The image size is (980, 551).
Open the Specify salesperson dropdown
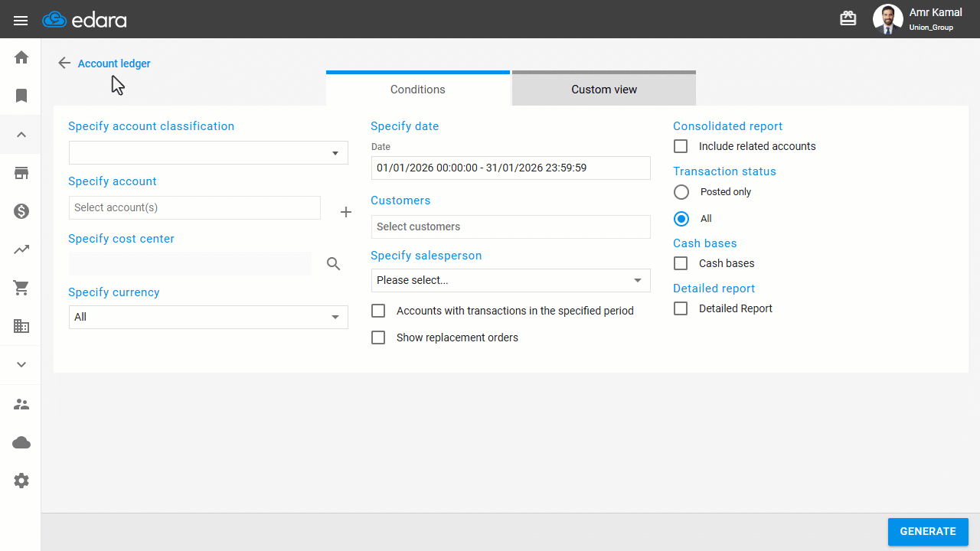point(511,280)
